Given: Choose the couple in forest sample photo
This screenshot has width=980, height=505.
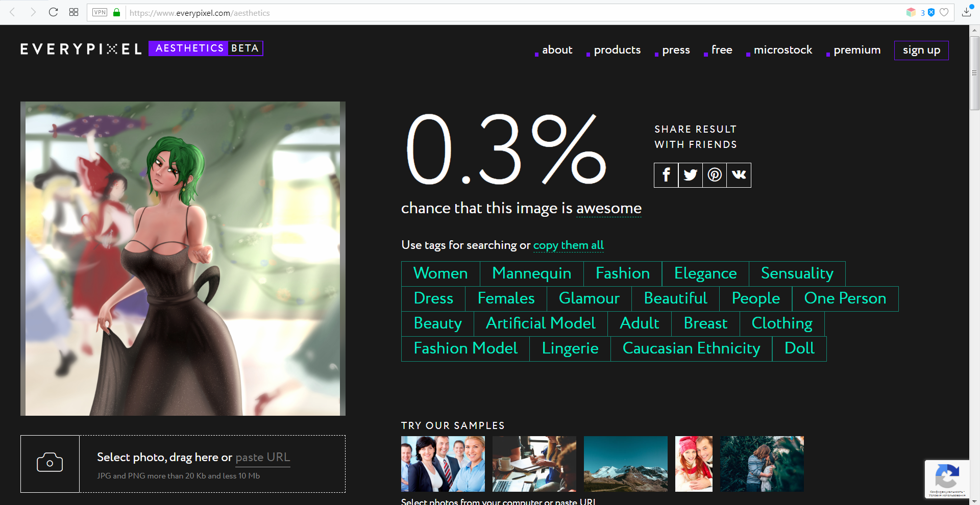Looking at the screenshot, I should pyautogui.click(x=762, y=464).
